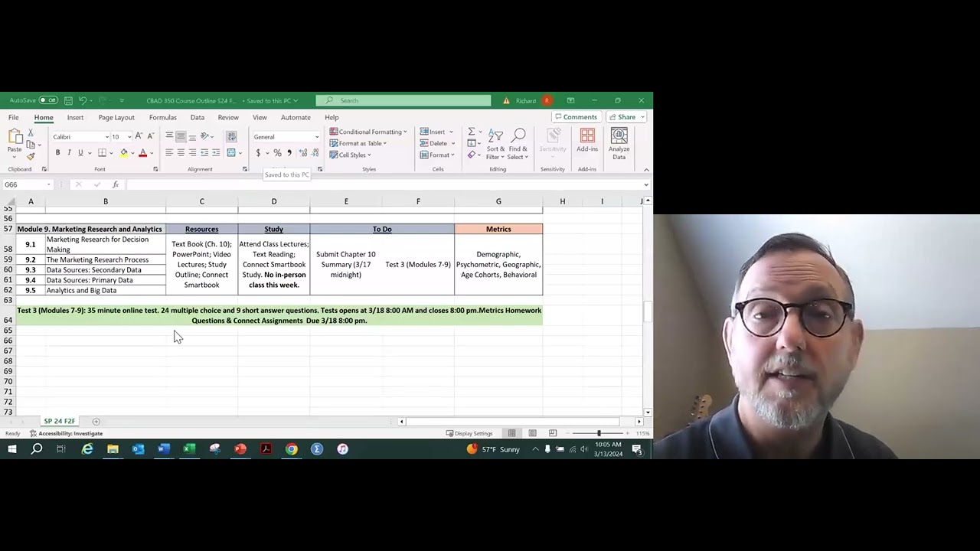980x551 pixels.
Task: Click the Merge & Center icon
Action: click(231, 152)
